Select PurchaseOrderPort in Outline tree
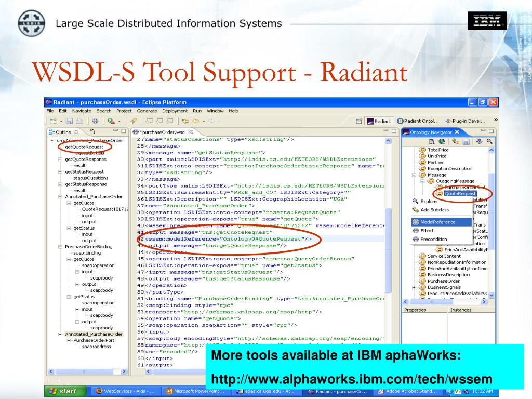 point(94,340)
